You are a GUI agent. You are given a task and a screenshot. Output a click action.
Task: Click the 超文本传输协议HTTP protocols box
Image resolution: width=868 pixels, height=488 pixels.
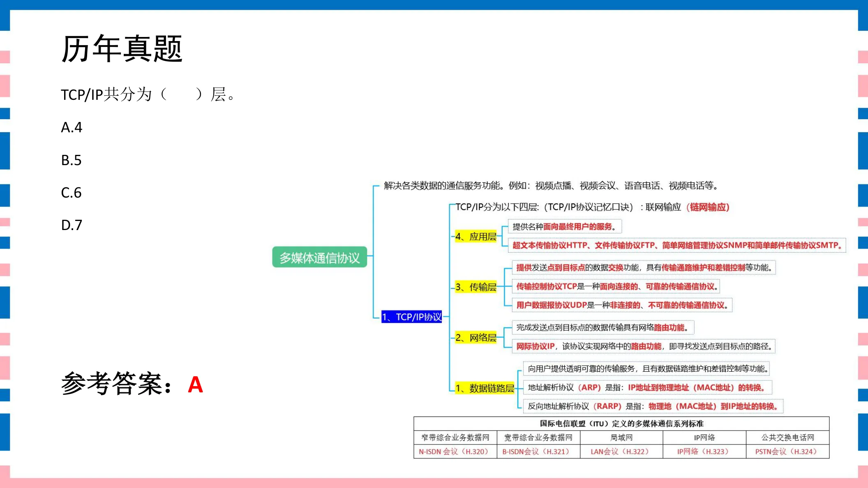pos(677,245)
